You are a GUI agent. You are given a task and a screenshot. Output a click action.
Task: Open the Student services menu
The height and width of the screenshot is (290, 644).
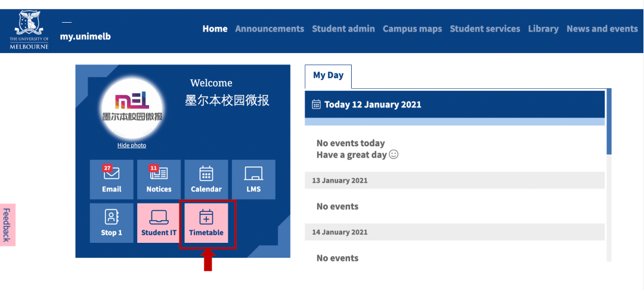point(485,29)
